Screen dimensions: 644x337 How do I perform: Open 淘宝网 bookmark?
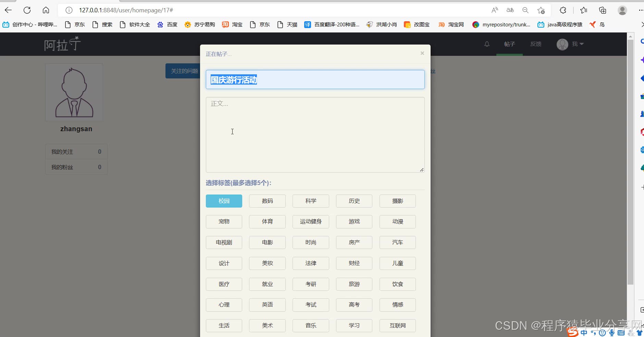click(451, 25)
